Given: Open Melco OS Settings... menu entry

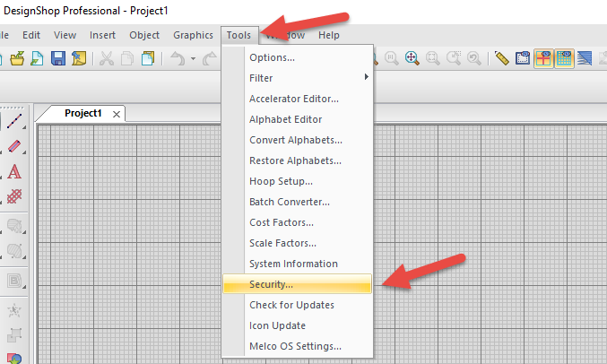Looking at the screenshot, I should pyautogui.click(x=297, y=346).
